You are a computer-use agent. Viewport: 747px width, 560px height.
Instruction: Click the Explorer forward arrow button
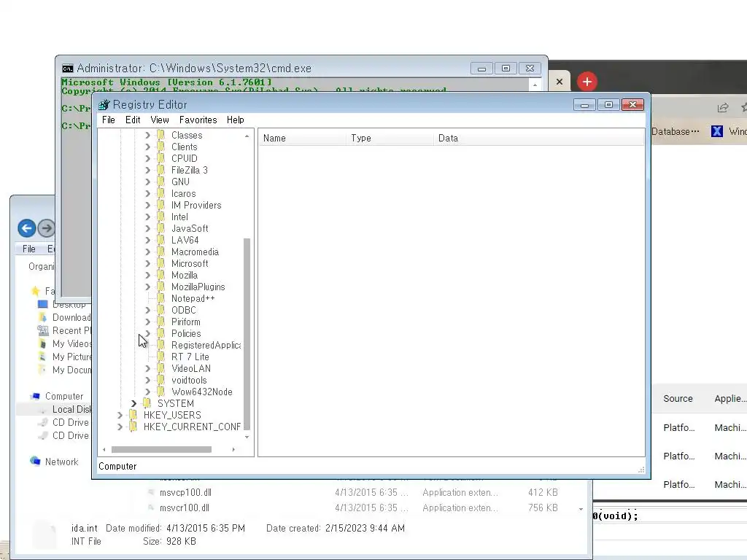[x=46, y=228]
